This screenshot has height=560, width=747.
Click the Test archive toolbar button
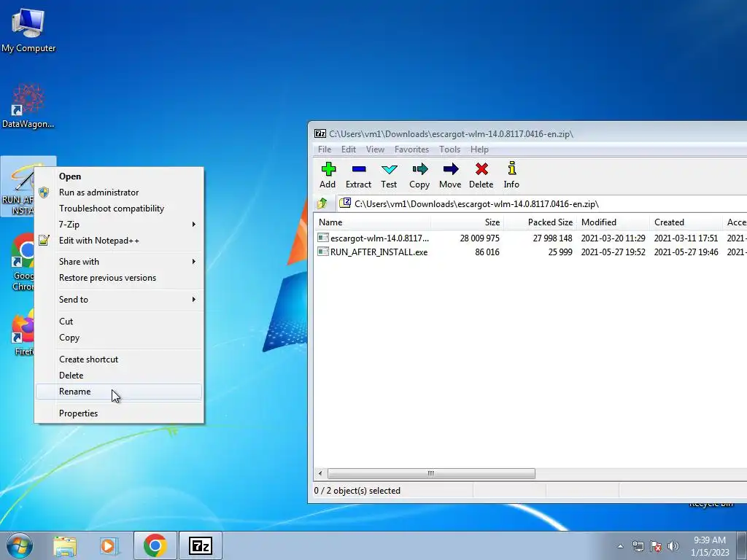389,176
